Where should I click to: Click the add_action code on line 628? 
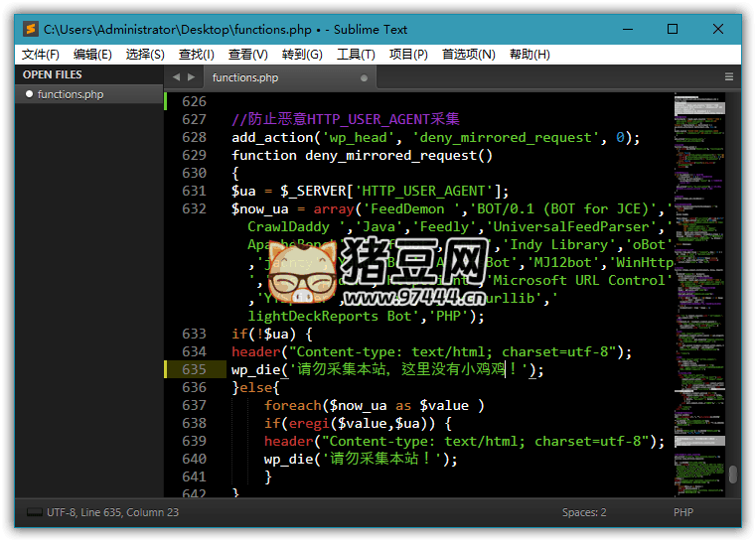pos(435,138)
